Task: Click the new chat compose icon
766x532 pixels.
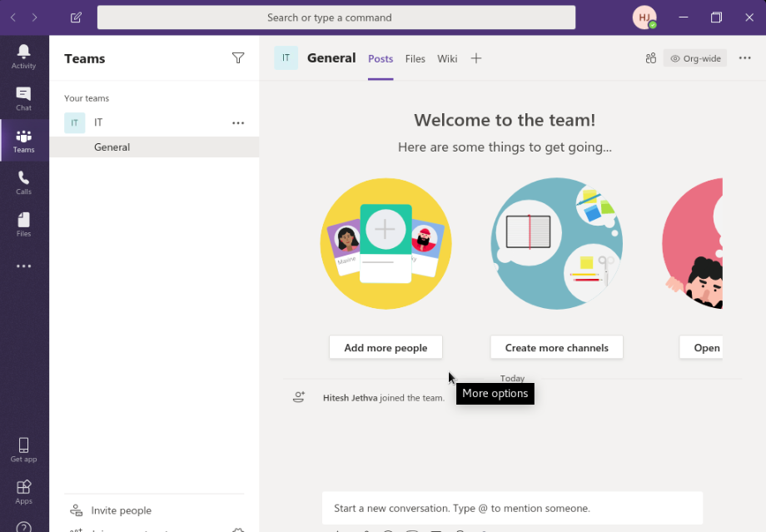Action: [76, 17]
